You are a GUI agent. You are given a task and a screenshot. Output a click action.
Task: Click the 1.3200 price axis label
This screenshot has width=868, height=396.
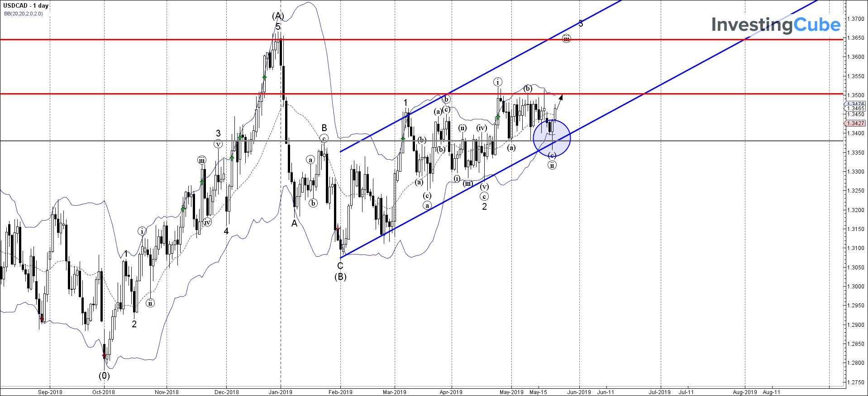[856, 210]
